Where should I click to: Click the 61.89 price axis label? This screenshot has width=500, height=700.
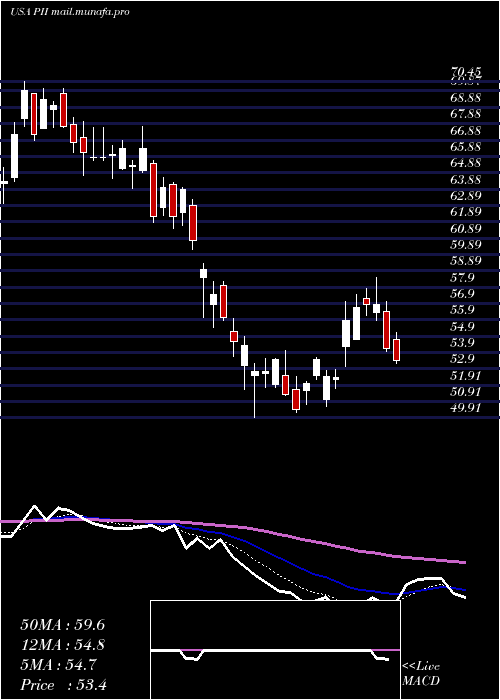(x=466, y=212)
